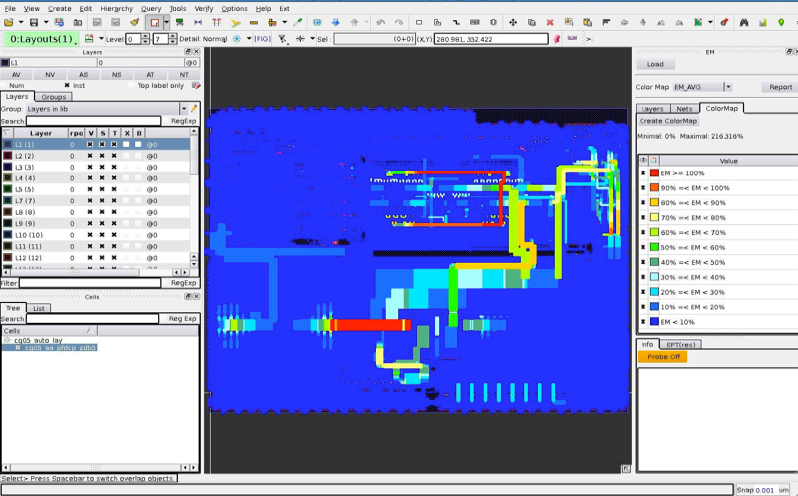This screenshot has height=496, width=798.
Task: Click the undo arrow icon
Action: click(x=380, y=22)
